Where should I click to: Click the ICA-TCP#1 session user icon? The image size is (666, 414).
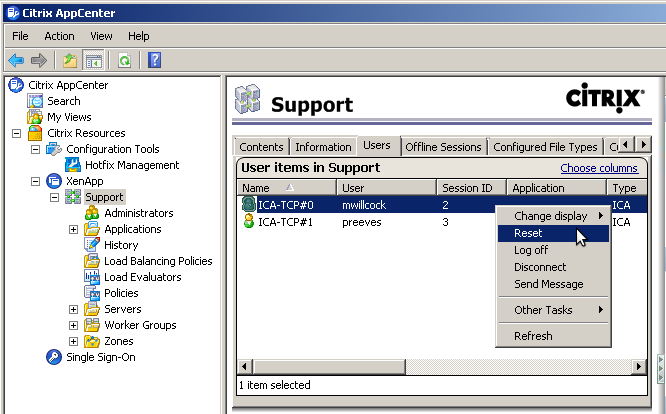point(248,221)
